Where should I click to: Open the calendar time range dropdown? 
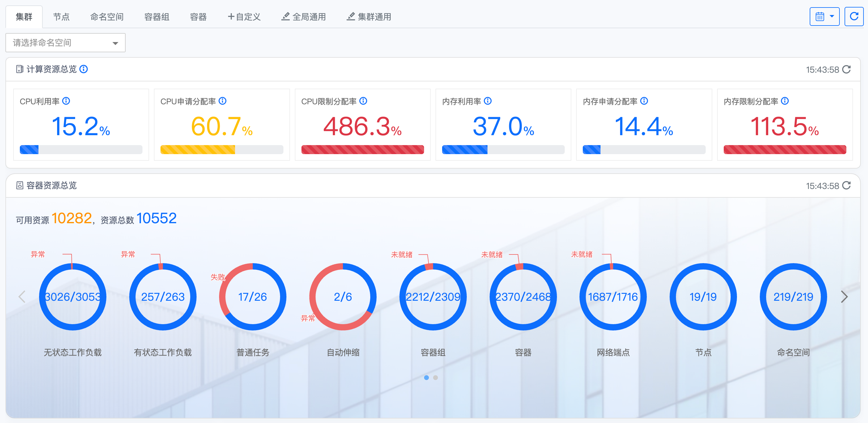[x=824, y=17]
